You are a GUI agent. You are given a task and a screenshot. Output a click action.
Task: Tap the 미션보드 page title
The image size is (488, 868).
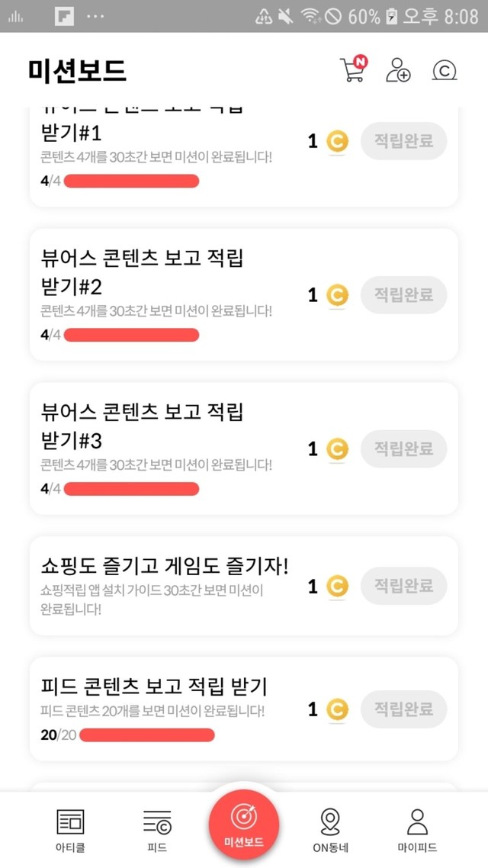(77, 71)
